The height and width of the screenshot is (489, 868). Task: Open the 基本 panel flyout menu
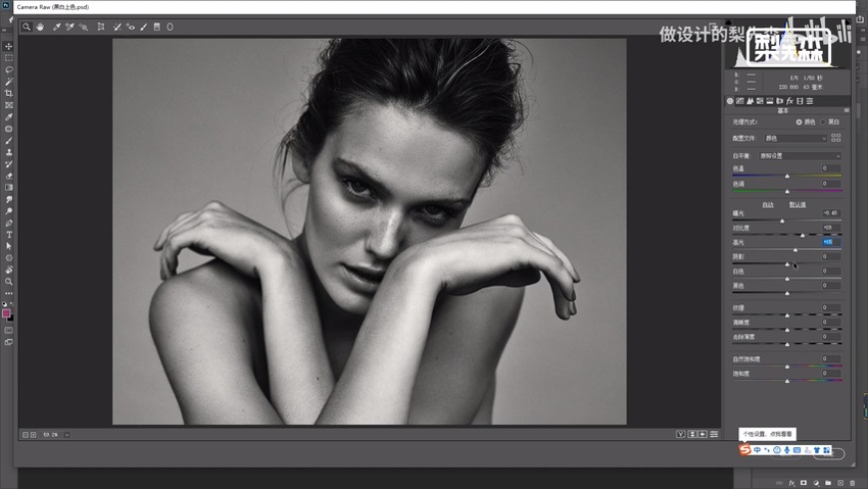click(x=846, y=111)
